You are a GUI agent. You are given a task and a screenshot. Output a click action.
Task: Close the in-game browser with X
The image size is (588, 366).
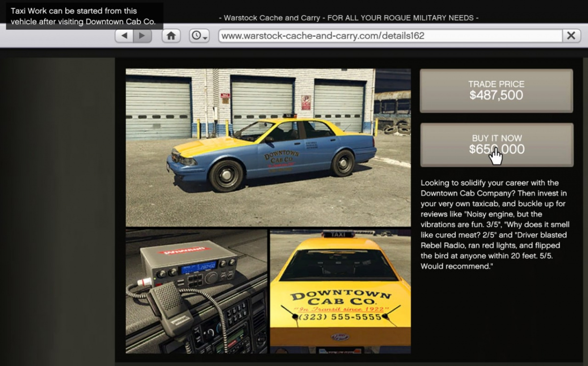571,36
